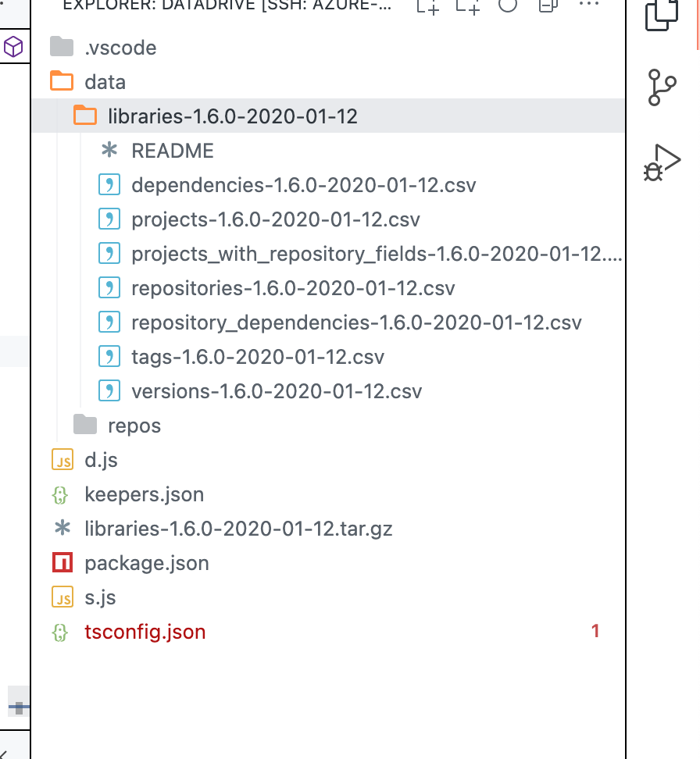The image size is (700, 759).
Task: Create a new file in the Explorer
Action: pos(427,6)
